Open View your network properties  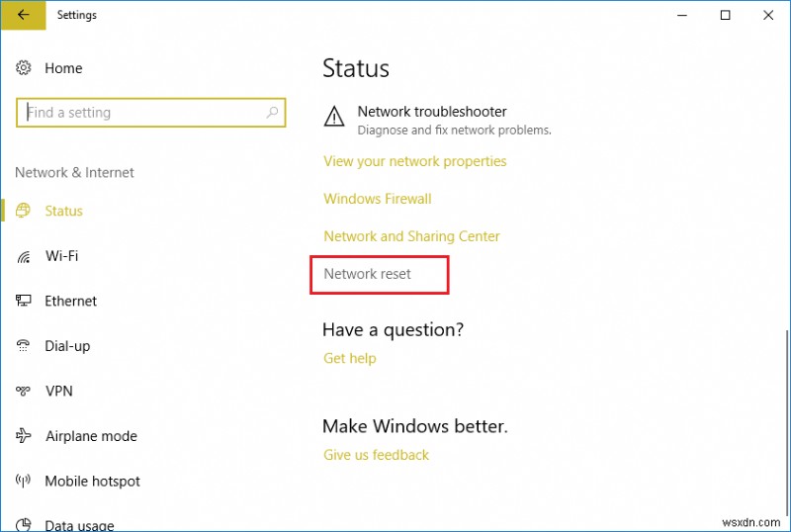[x=414, y=161]
